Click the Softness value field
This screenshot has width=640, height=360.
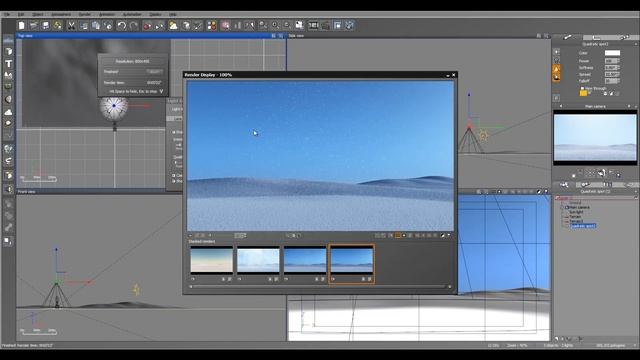pyautogui.click(x=612, y=67)
